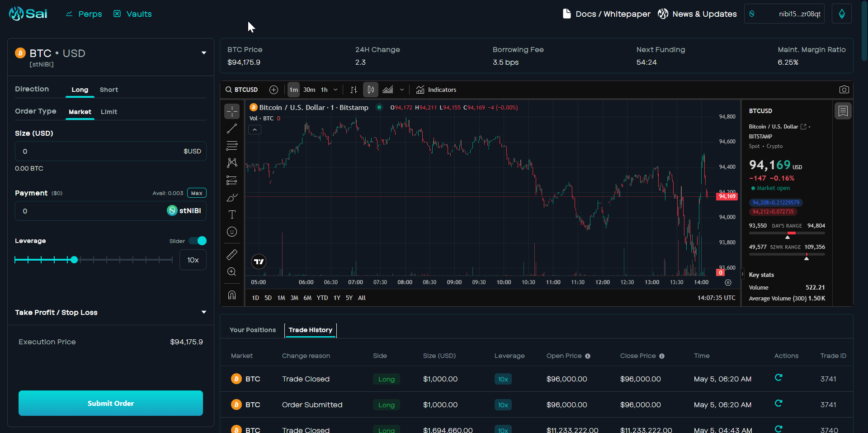Click the leverage slider handle
The width and height of the screenshot is (868, 433).
point(74,260)
